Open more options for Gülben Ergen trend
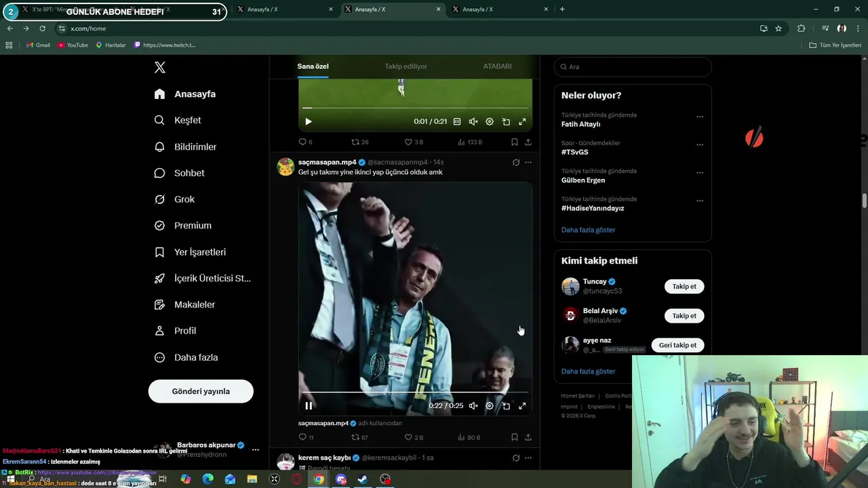The height and width of the screenshot is (488, 868). tap(700, 173)
